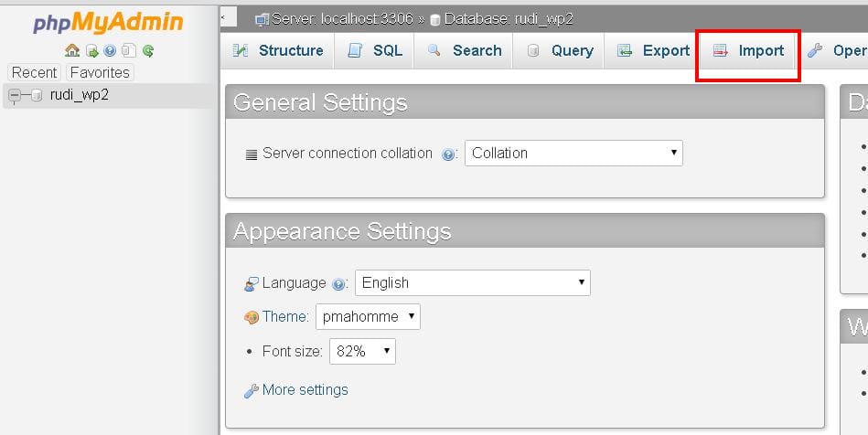Open the SQL tab
This screenshot has height=435, width=868.
[374, 50]
